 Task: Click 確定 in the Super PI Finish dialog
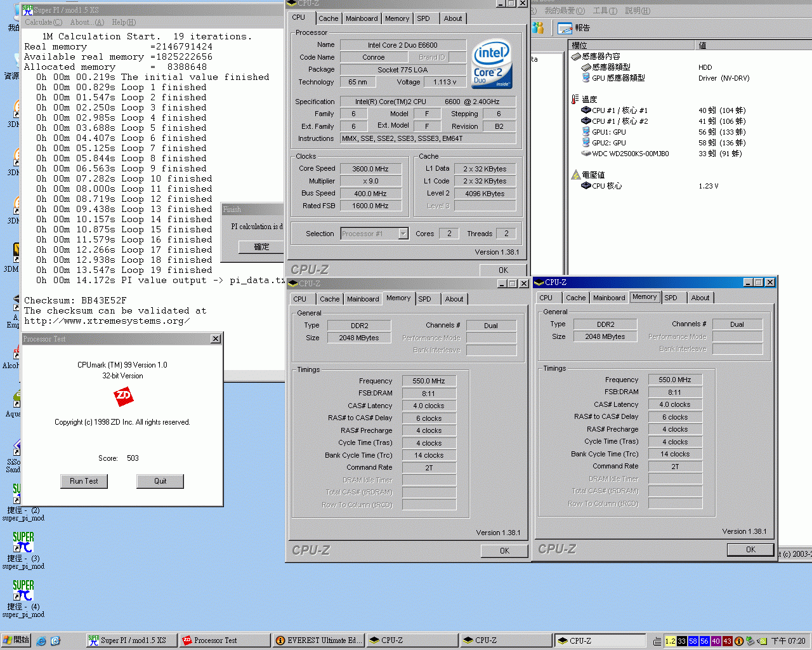[x=261, y=247]
